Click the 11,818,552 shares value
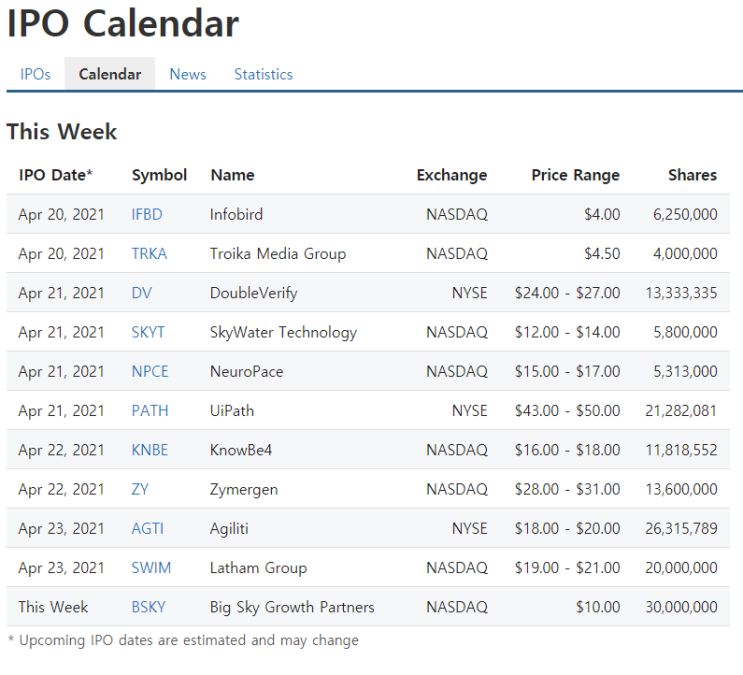Viewport: 743px width, 675px height. [x=681, y=450]
